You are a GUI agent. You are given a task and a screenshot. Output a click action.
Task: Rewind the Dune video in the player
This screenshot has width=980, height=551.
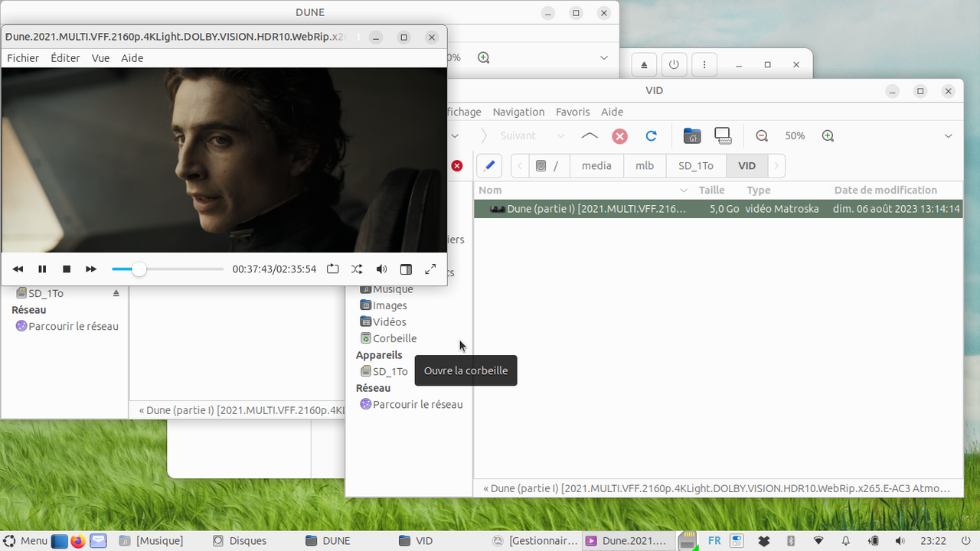[18, 269]
